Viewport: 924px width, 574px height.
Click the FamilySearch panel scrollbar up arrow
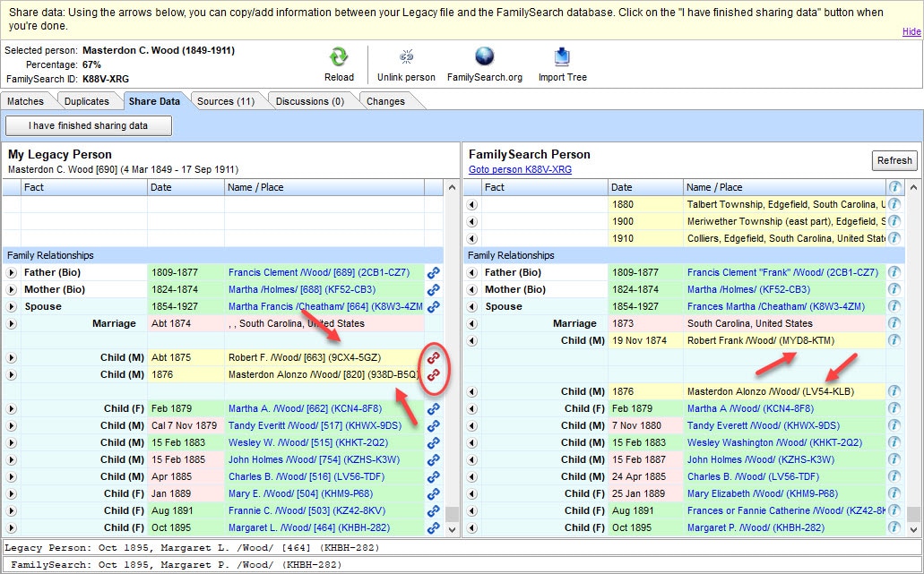[x=913, y=188]
